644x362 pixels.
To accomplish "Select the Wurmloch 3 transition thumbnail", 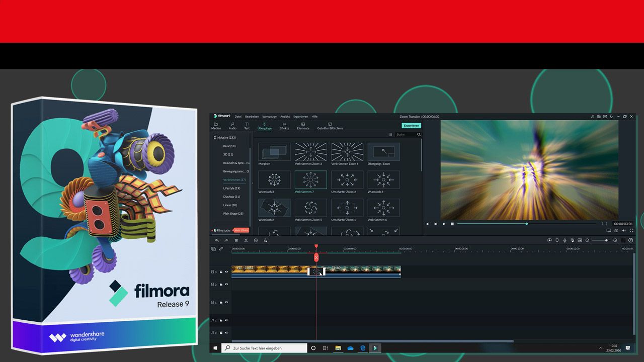I will 274,180.
